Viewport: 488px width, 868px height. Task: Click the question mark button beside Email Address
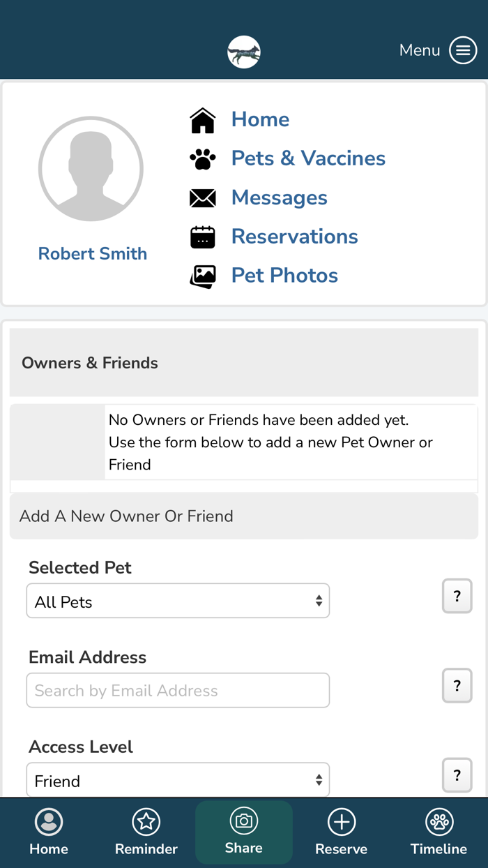[457, 686]
